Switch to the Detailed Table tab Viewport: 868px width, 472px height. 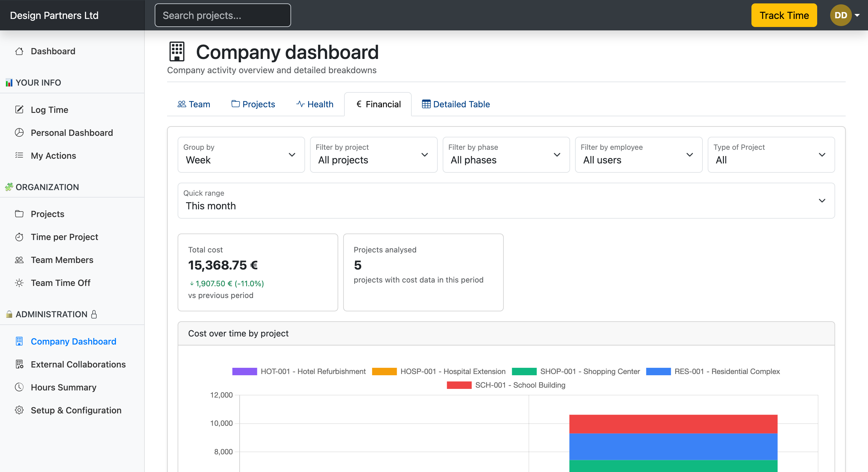pyautogui.click(x=456, y=104)
